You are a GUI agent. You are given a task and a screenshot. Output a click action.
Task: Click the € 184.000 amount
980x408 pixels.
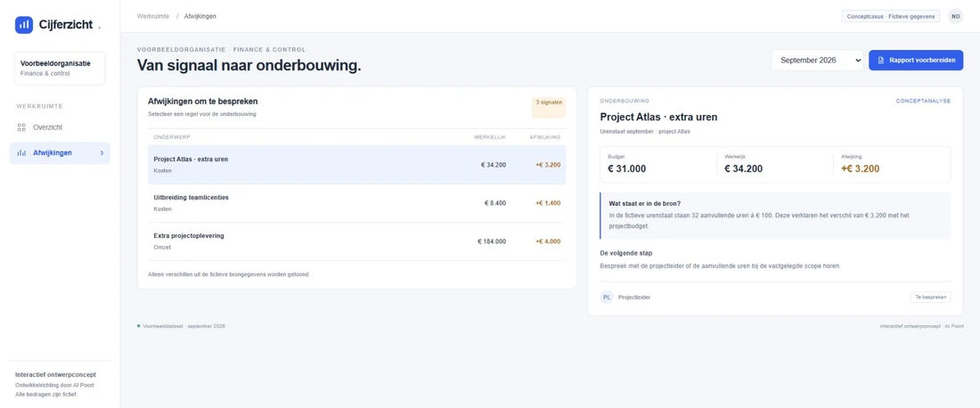click(x=492, y=241)
